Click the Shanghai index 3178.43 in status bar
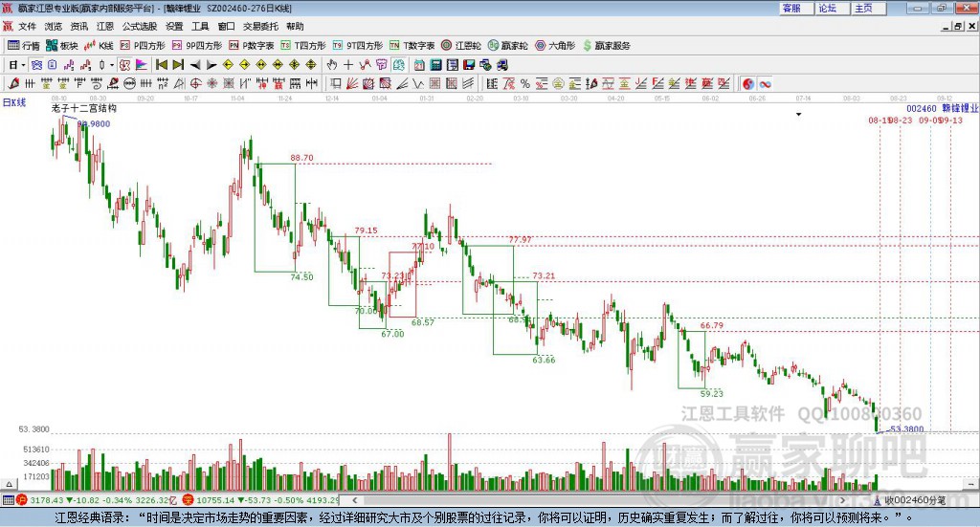Viewport: 980px width, 527px height. tap(46, 500)
